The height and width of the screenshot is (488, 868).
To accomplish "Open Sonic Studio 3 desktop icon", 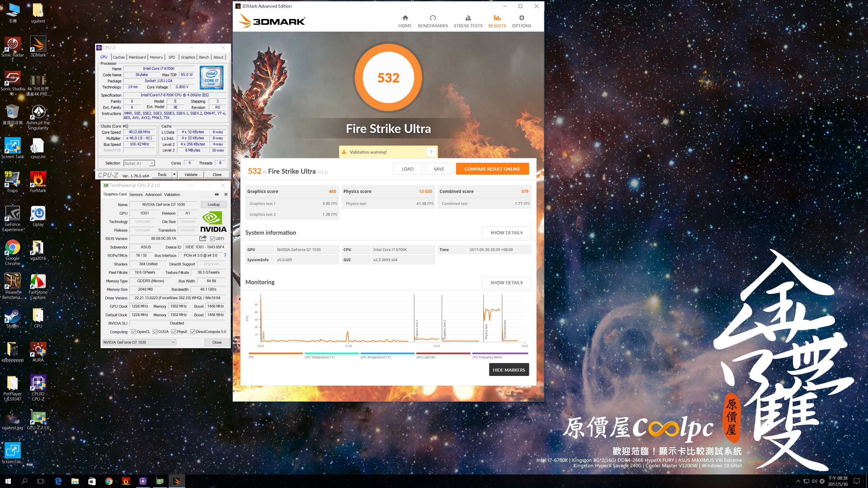I will [12, 83].
